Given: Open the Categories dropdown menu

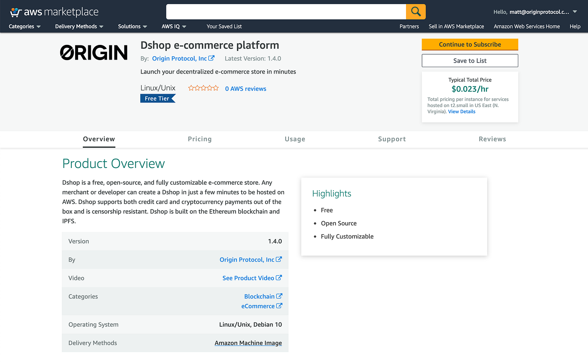Looking at the screenshot, I should point(25,26).
